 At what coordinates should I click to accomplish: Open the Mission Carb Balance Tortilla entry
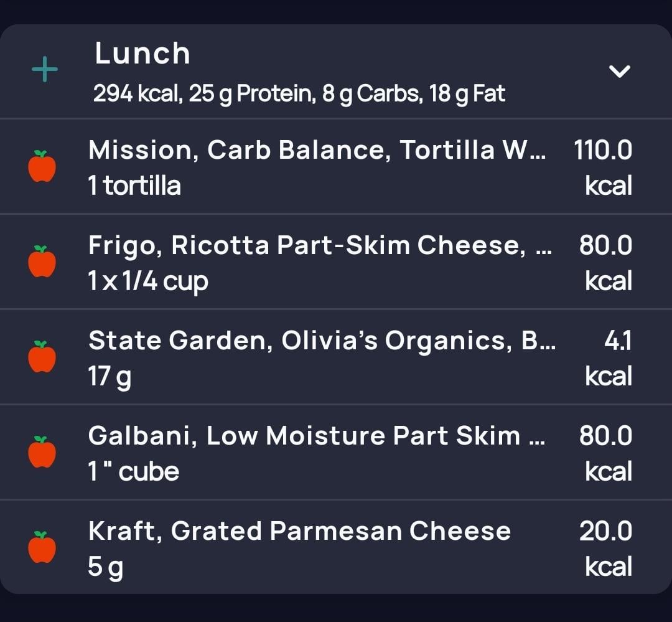[336, 166]
